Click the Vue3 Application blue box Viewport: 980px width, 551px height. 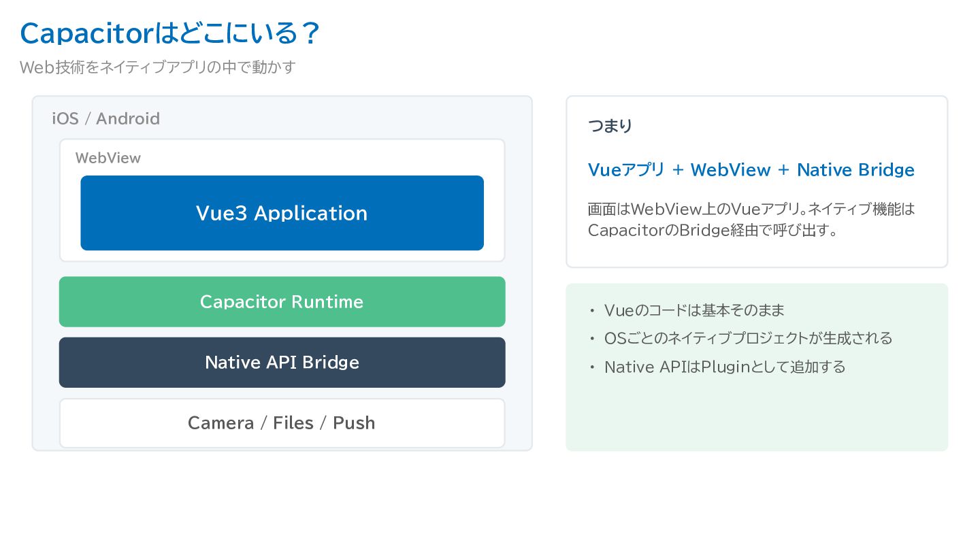(282, 213)
